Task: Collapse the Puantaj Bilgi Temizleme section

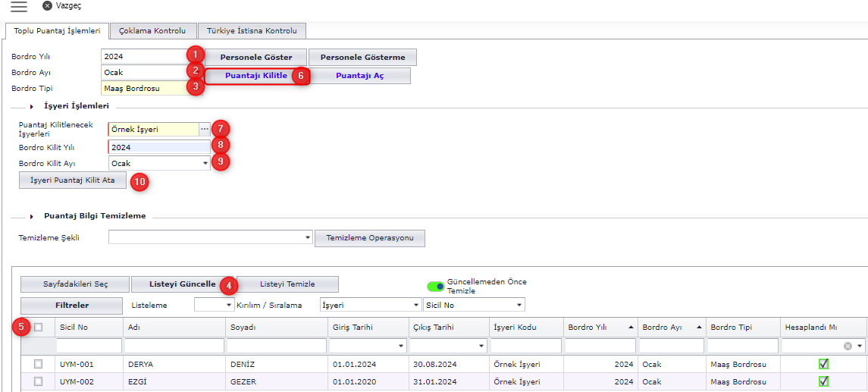Action: pyautogui.click(x=32, y=216)
